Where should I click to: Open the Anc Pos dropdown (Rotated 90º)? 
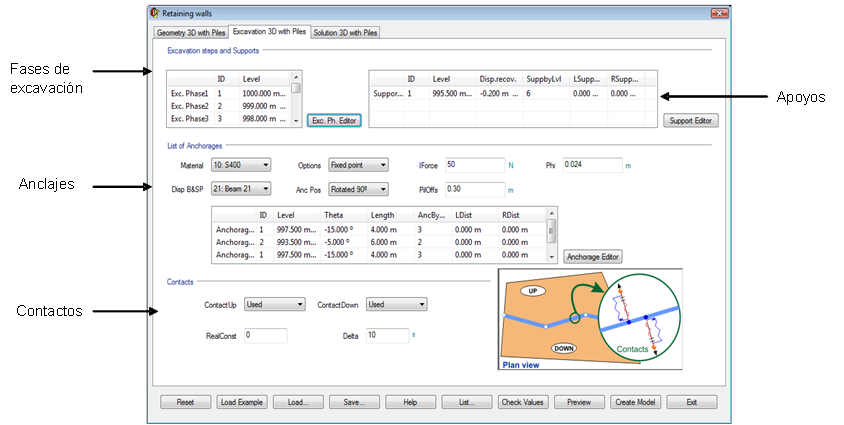click(358, 189)
